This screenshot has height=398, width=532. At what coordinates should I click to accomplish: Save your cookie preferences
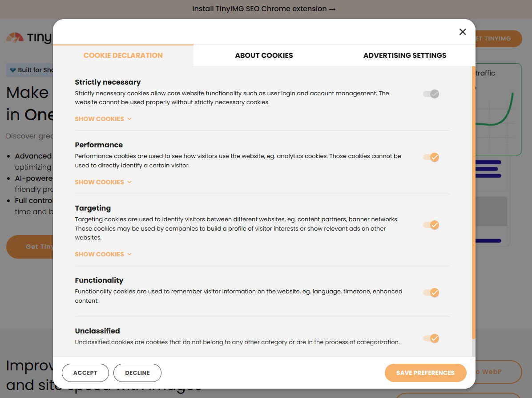click(x=425, y=373)
